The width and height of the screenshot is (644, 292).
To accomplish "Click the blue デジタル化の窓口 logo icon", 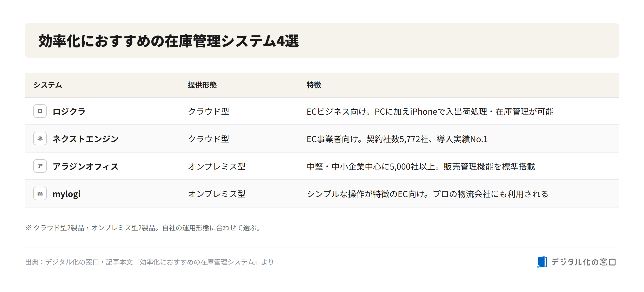I will (542, 262).
